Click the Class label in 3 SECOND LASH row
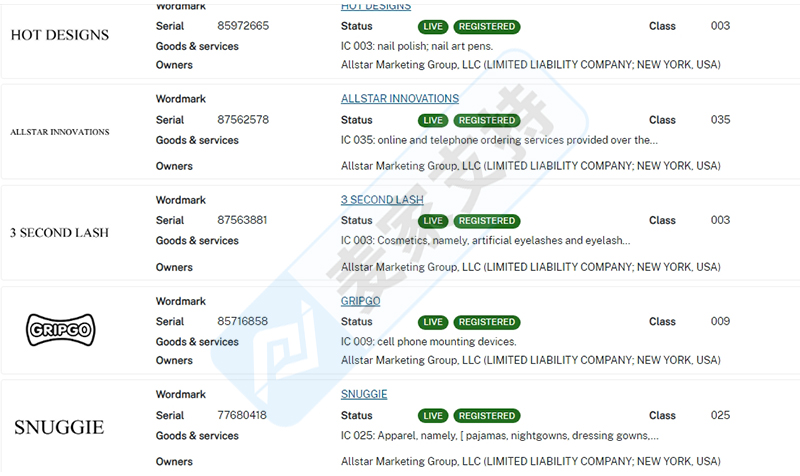Viewport: 800px width, 476px height. [662, 220]
